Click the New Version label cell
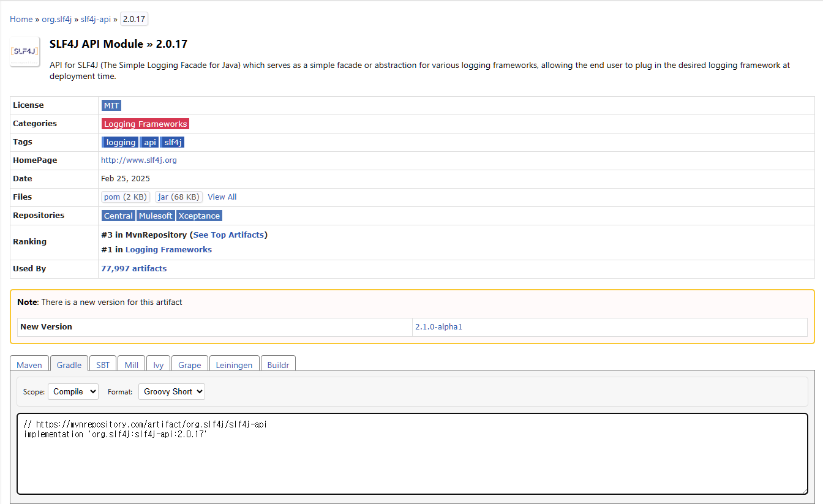The height and width of the screenshot is (504, 823). (215, 327)
